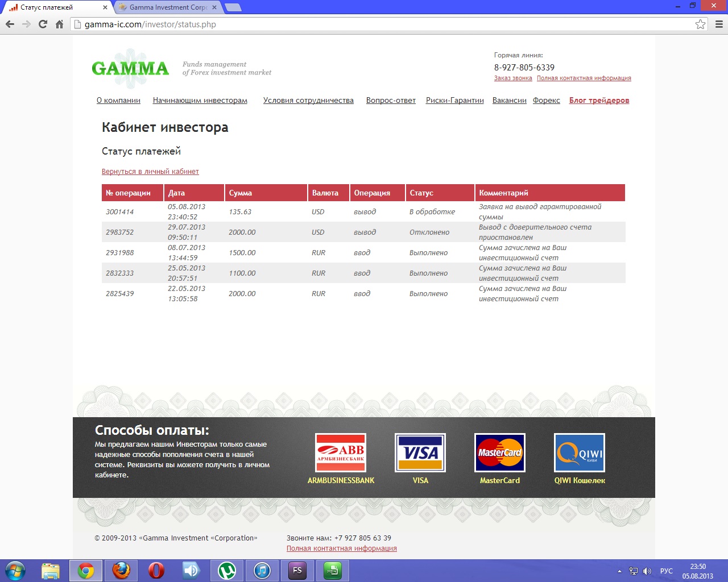This screenshot has height=582, width=728.
Task: Open Полная контактная информация in the footer
Action: coord(342,548)
